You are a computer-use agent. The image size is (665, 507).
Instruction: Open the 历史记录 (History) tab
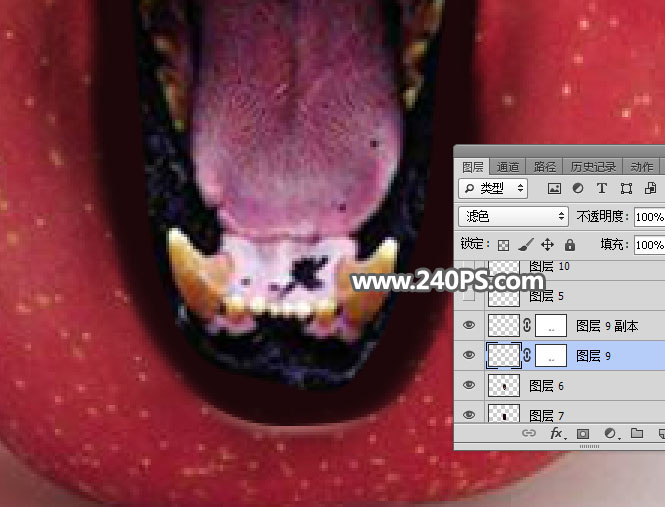tap(593, 167)
